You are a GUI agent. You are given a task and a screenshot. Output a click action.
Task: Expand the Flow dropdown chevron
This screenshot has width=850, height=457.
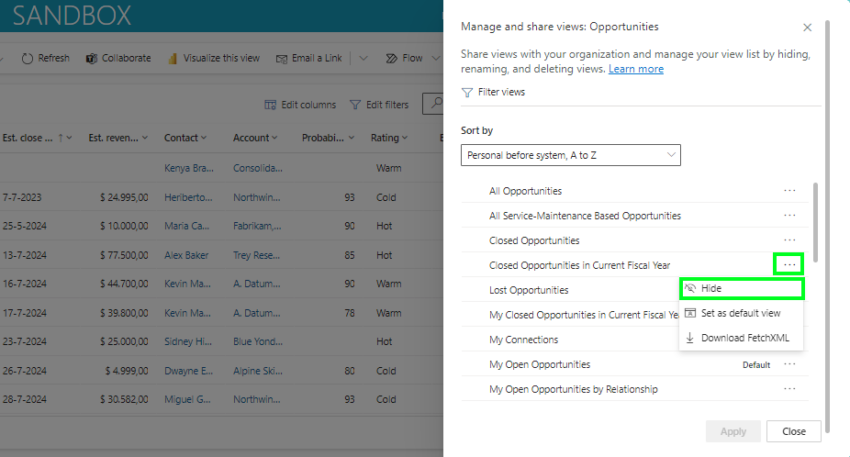[435, 59]
